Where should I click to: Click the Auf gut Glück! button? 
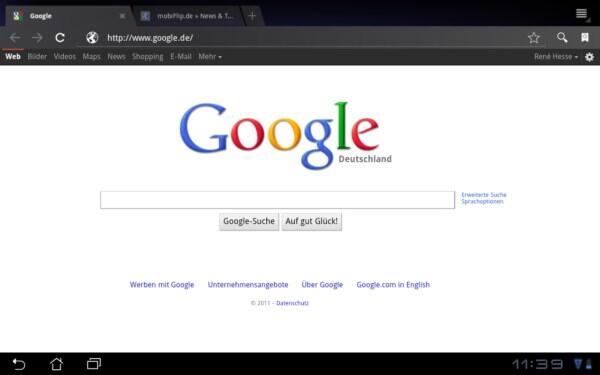coord(311,222)
